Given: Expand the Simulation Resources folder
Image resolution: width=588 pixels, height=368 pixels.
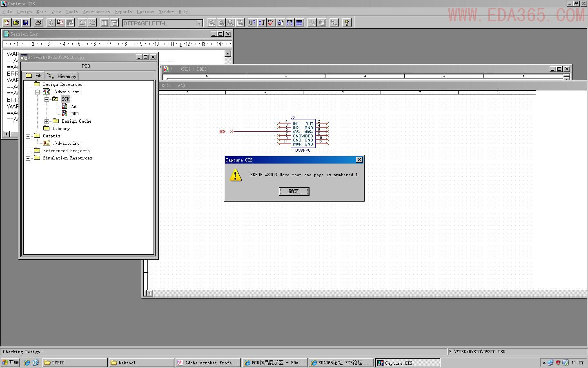Looking at the screenshot, I should tap(28, 158).
